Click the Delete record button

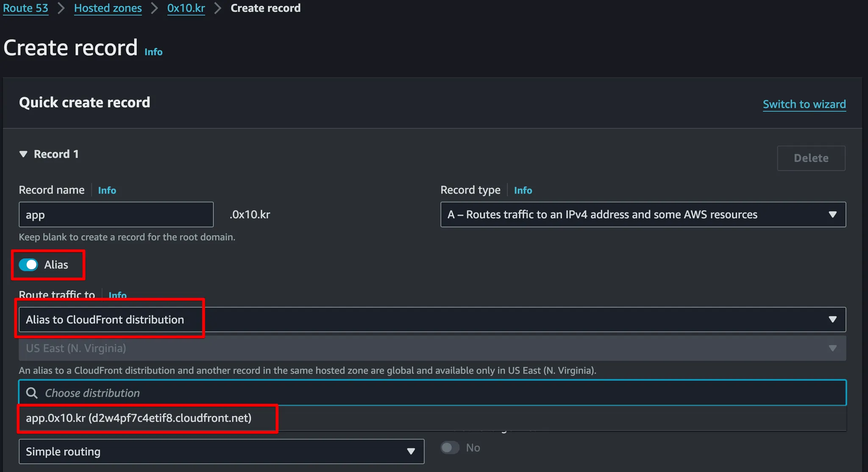coord(811,158)
